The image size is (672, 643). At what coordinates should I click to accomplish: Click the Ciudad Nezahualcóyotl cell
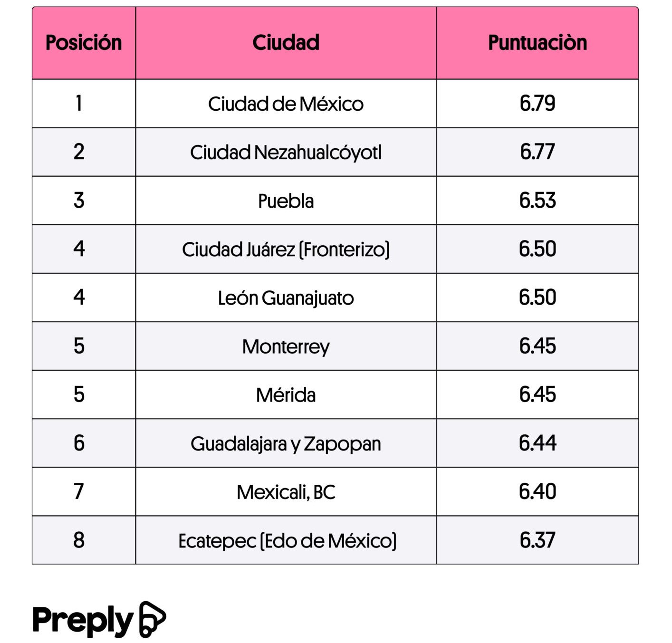pos(286,152)
